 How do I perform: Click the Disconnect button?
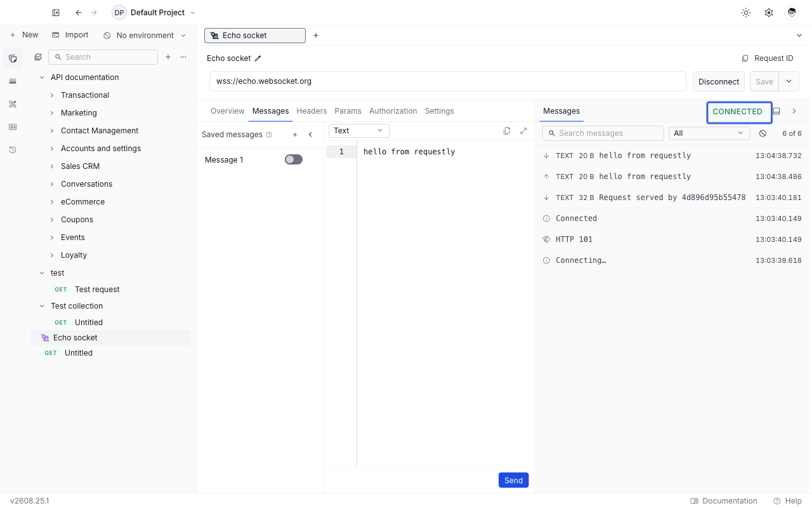point(719,81)
